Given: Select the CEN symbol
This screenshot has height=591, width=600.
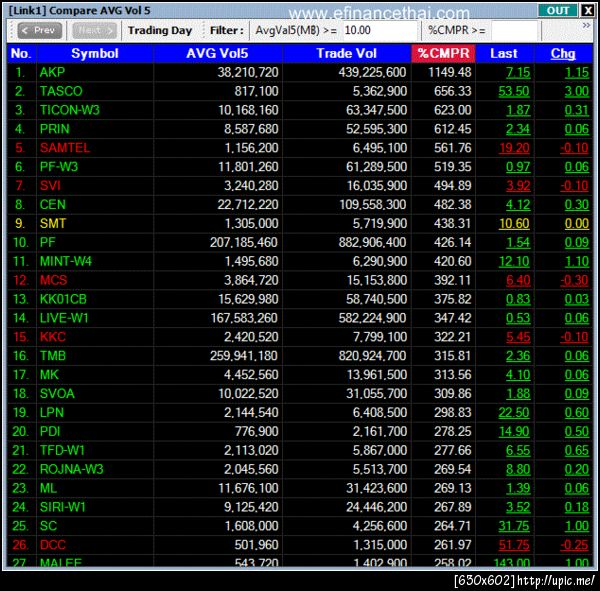Looking at the screenshot, I should [53, 204].
